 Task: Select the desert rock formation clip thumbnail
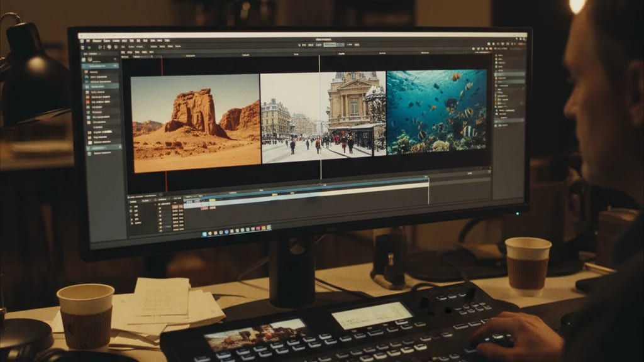point(196,123)
